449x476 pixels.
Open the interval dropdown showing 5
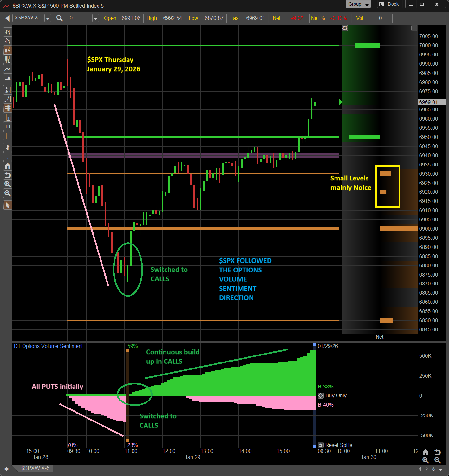(95, 18)
